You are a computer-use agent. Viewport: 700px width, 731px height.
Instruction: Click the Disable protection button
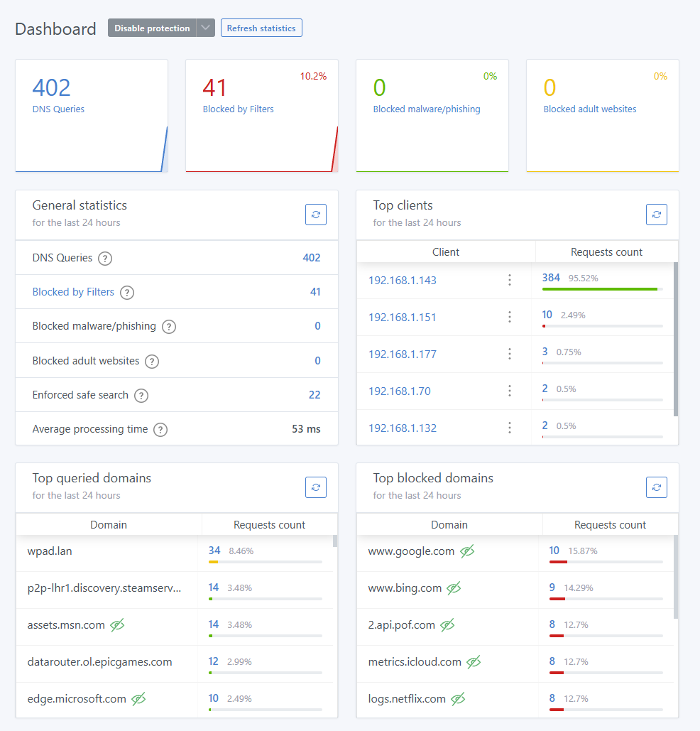point(152,28)
